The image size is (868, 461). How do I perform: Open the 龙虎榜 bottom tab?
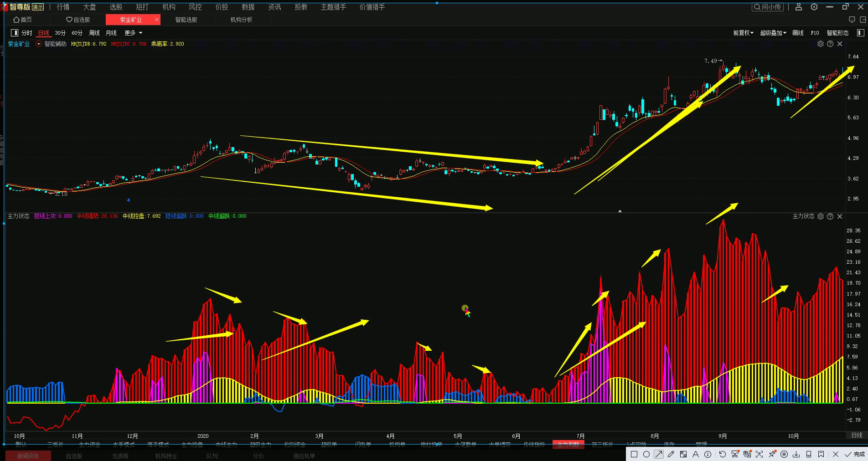pos(120,456)
